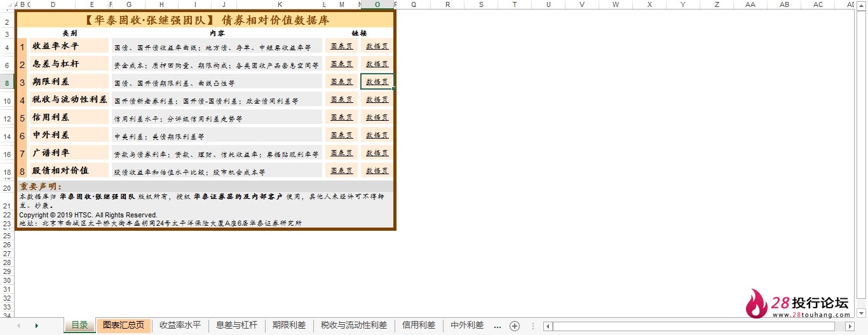Open 数据页 link for 息差与杠杆
The height and width of the screenshot is (335, 868).
pyautogui.click(x=377, y=64)
